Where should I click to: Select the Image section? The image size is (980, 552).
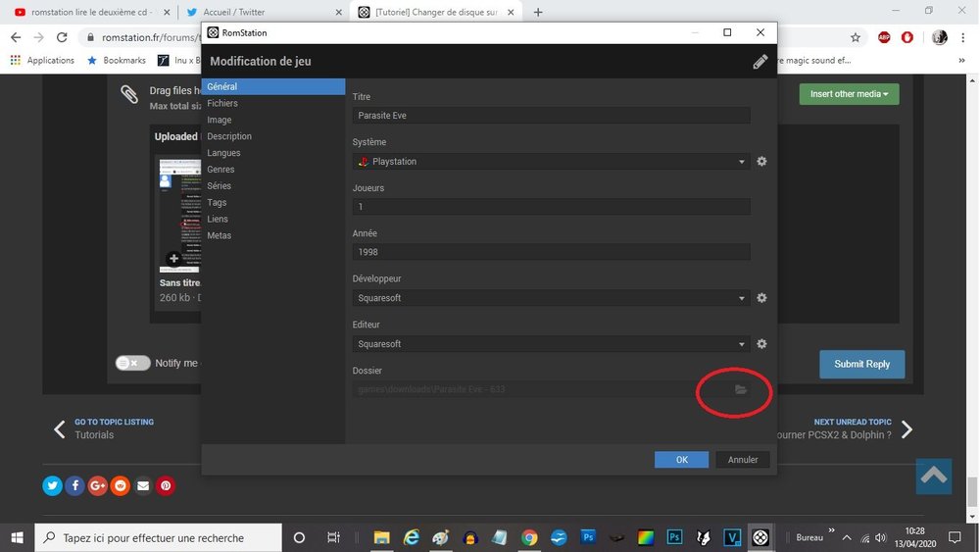(273, 120)
